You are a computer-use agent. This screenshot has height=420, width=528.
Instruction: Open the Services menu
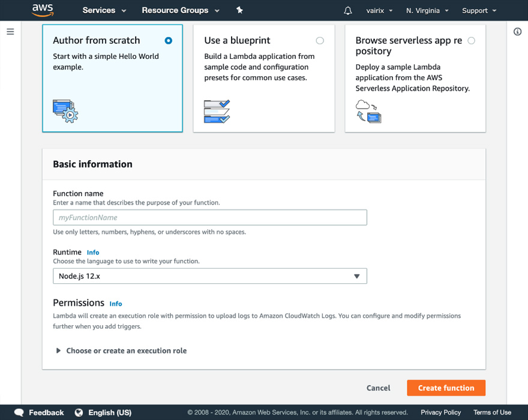104,10
